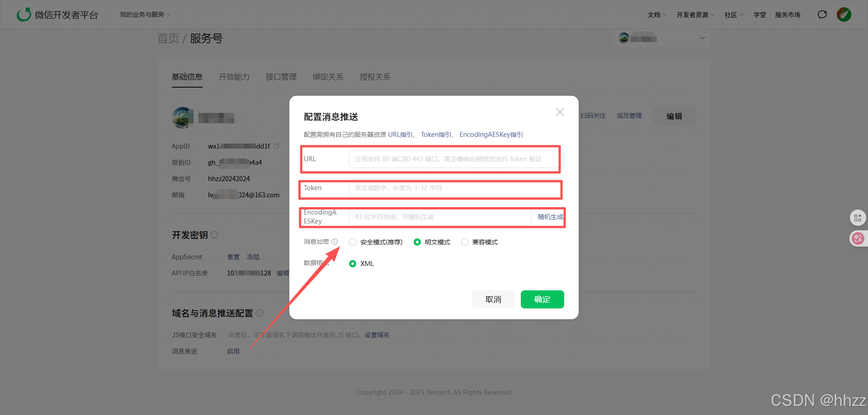Click the account avatar at top right

click(x=844, y=14)
